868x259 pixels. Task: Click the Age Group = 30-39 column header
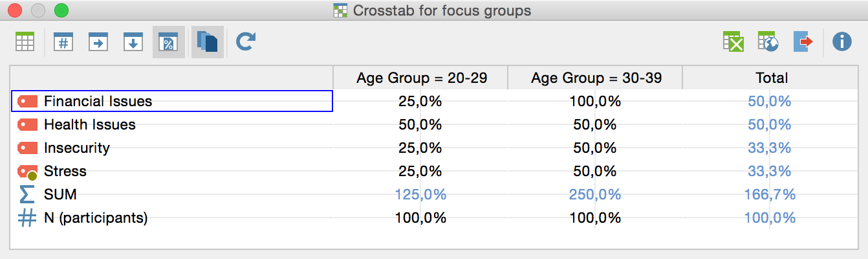pos(595,78)
